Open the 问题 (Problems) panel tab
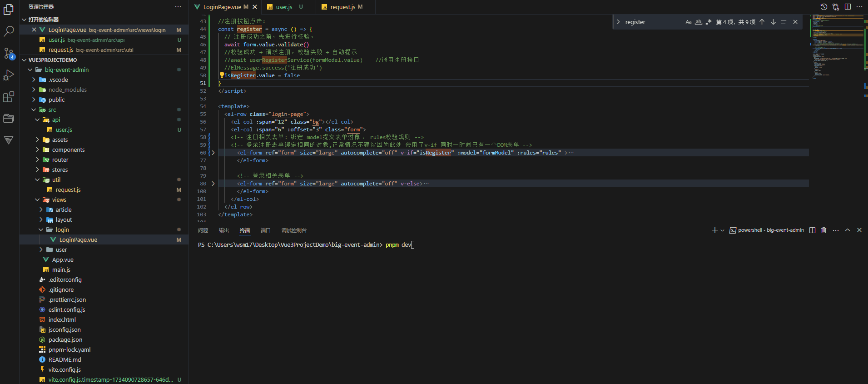This screenshot has height=384, width=868. click(x=203, y=230)
